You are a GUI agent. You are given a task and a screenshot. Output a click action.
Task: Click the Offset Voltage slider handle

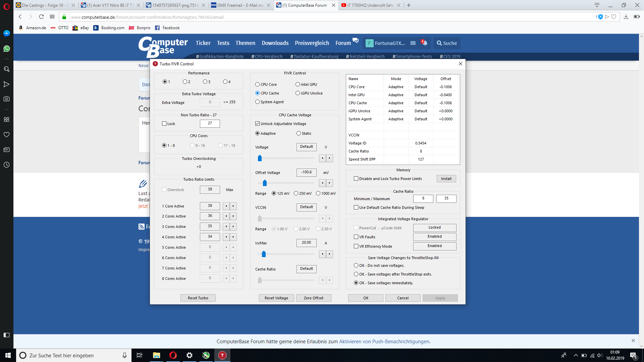point(265,183)
